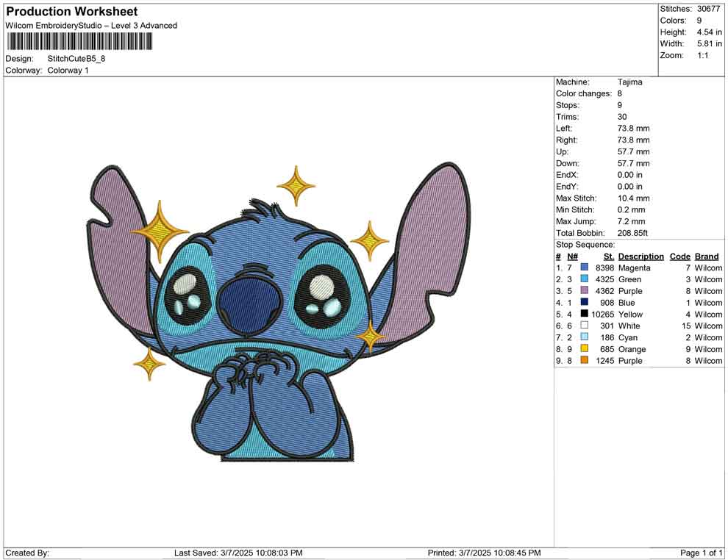
Task: Click the Wilcom EmbroideryStudio Level 3 Advanced line
Action: tap(91, 26)
